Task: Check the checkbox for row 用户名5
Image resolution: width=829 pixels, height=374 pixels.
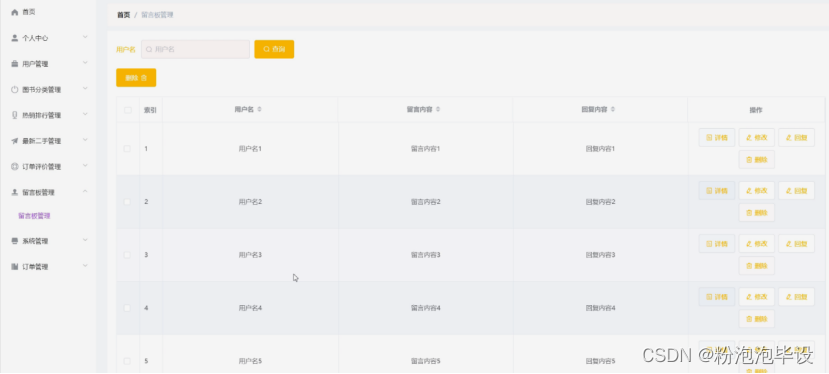Action: pos(127,361)
